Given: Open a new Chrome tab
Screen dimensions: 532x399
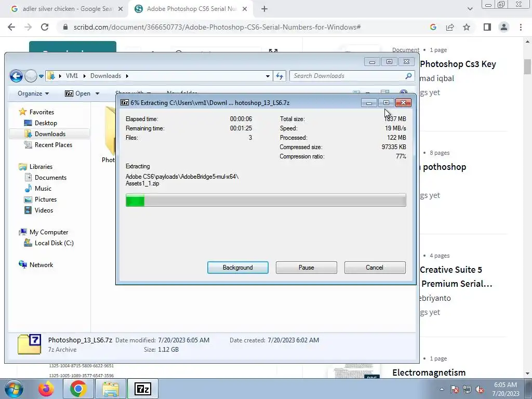Looking at the screenshot, I should pos(264,9).
